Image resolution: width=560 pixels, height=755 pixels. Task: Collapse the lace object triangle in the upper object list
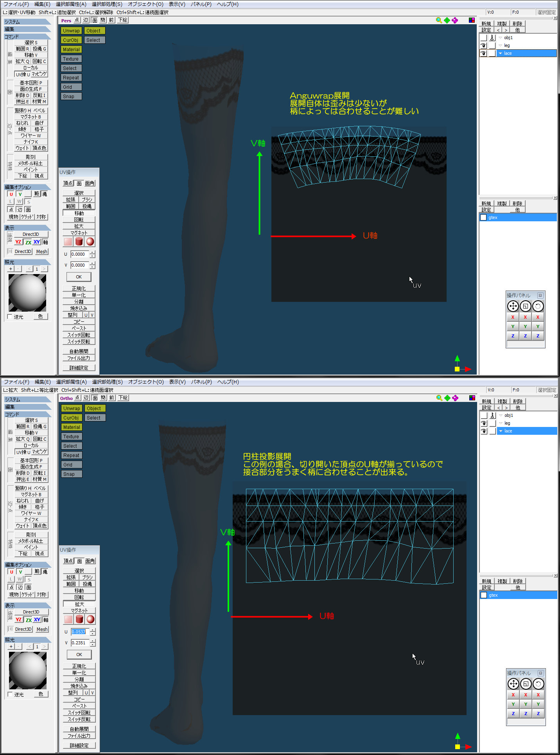pos(500,53)
